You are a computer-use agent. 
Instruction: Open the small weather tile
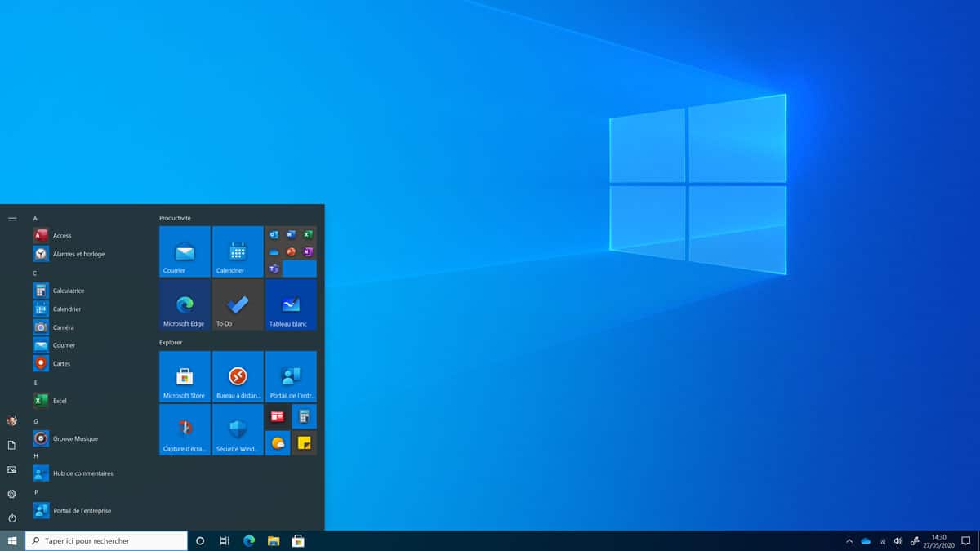(278, 442)
